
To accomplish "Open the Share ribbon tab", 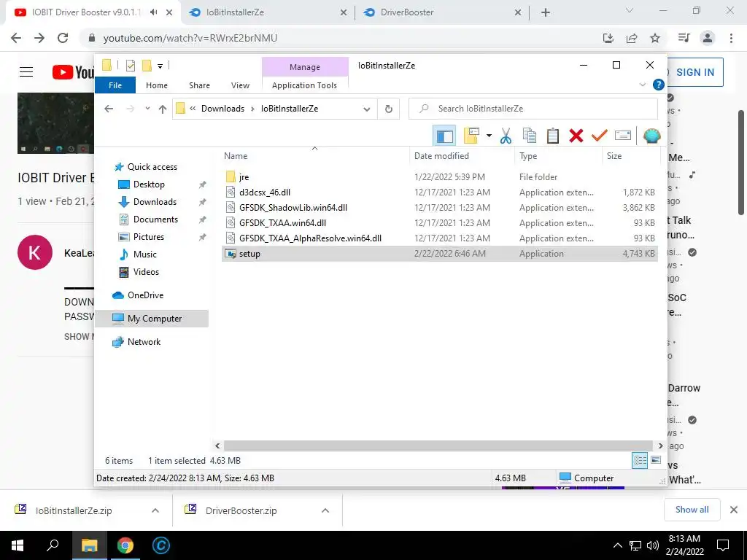I will point(199,85).
